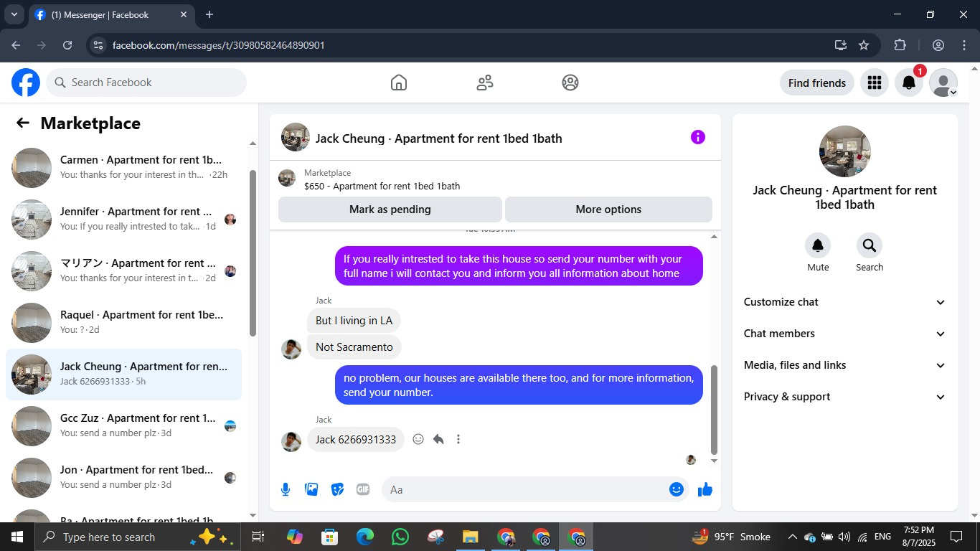Open Jack Cheung's profile picture in right panel
980x551 pixels.
tap(845, 151)
